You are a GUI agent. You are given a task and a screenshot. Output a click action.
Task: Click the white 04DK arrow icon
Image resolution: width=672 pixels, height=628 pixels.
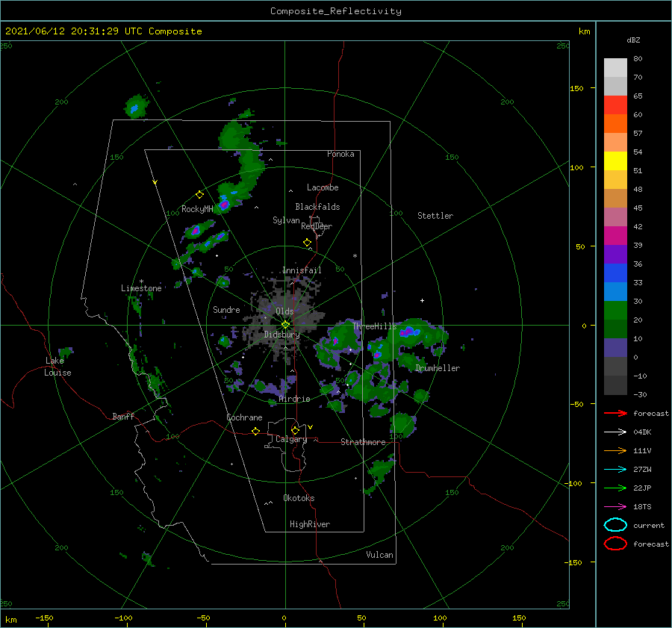615,432
